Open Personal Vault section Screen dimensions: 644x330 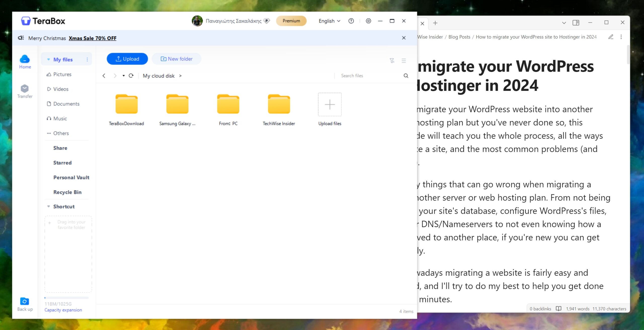coord(71,177)
